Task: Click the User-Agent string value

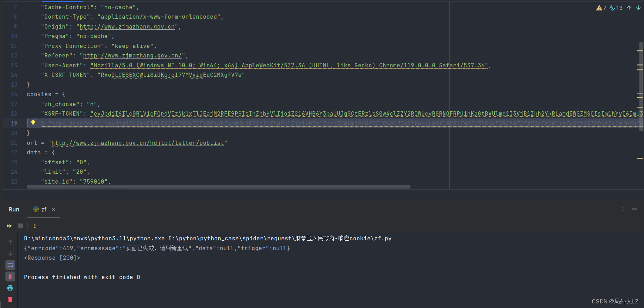Action: pyautogui.click(x=289, y=66)
